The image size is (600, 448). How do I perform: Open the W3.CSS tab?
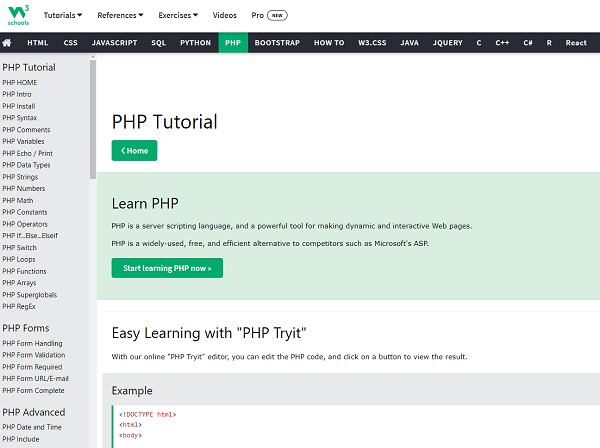[x=372, y=43]
